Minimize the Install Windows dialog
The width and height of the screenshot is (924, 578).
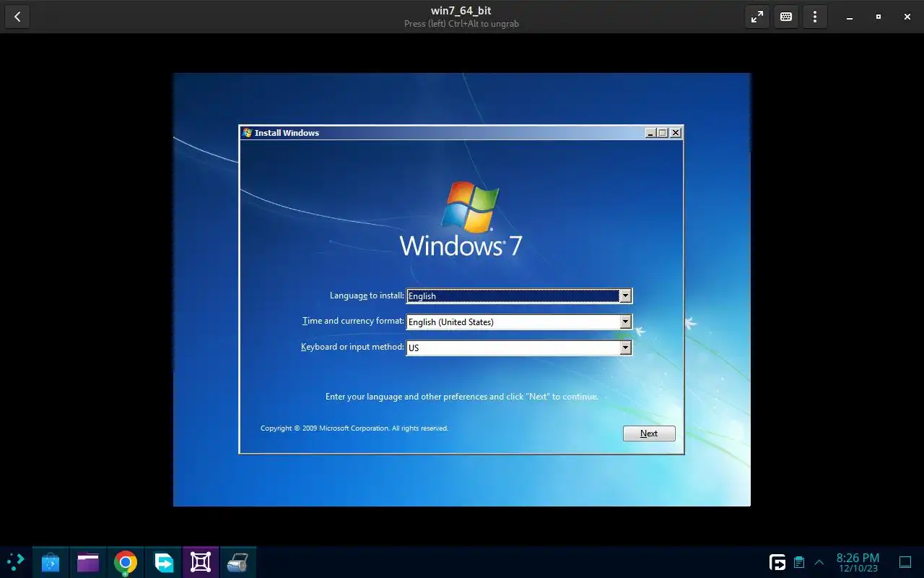pos(650,133)
